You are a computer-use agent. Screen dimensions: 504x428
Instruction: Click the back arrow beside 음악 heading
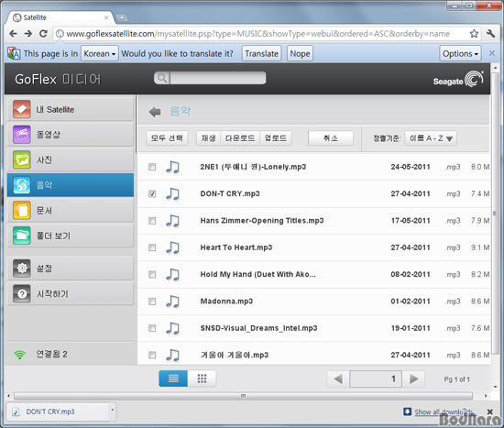[x=155, y=112]
